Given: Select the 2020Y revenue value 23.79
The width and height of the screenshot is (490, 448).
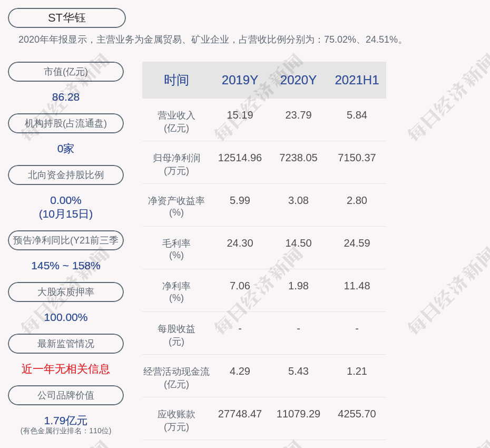Looking at the screenshot, I should (x=298, y=115).
